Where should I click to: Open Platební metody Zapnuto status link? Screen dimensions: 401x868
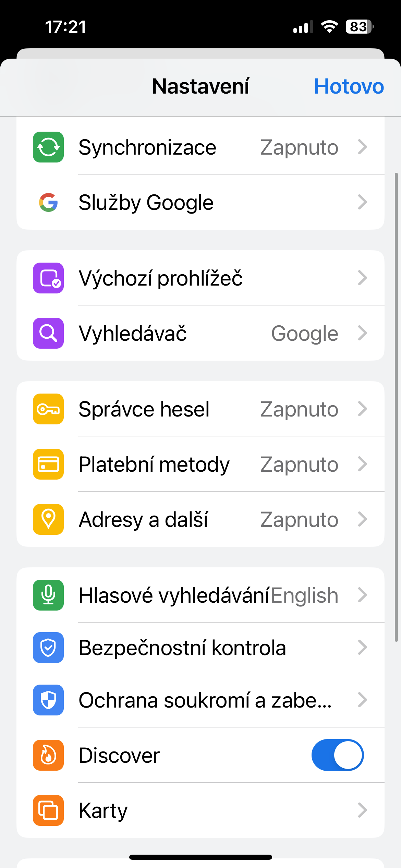click(299, 464)
